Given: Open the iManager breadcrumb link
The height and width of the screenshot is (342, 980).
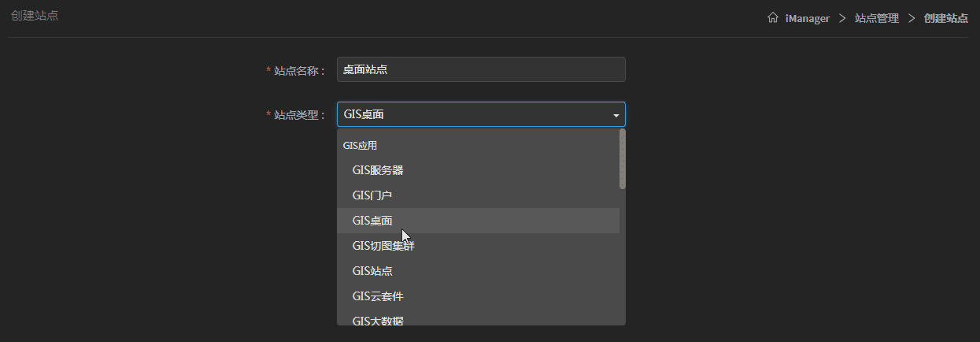Looking at the screenshot, I should coord(808,18).
